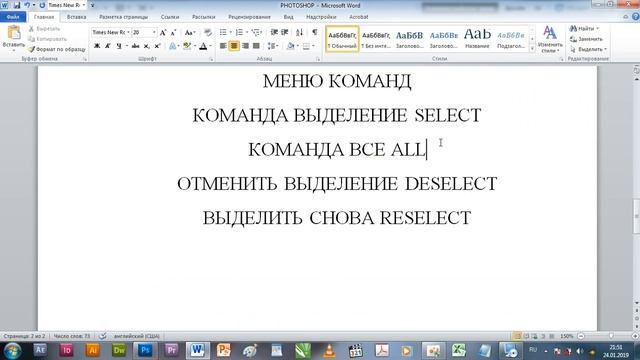Clear formatting with the eraser icon
This screenshot has width=640, height=360.
208,32
